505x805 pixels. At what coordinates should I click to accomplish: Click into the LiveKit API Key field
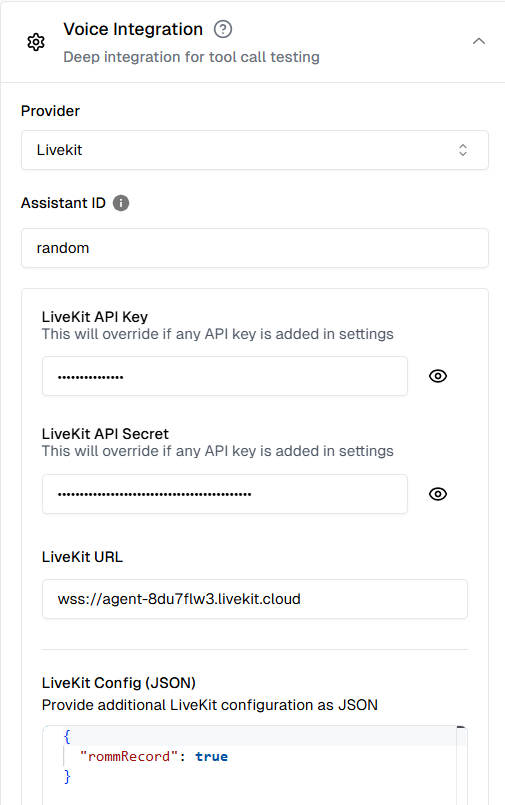coord(225,376)
